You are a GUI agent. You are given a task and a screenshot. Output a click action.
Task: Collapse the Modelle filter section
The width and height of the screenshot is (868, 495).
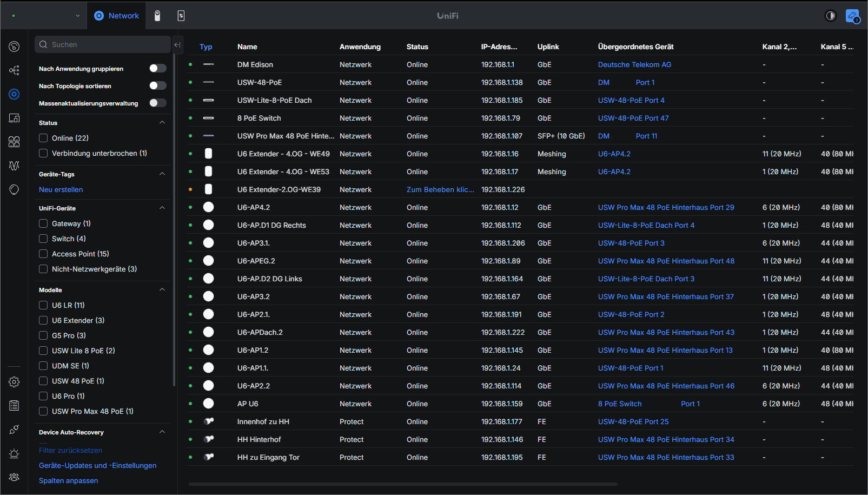(x=162, y=290)
